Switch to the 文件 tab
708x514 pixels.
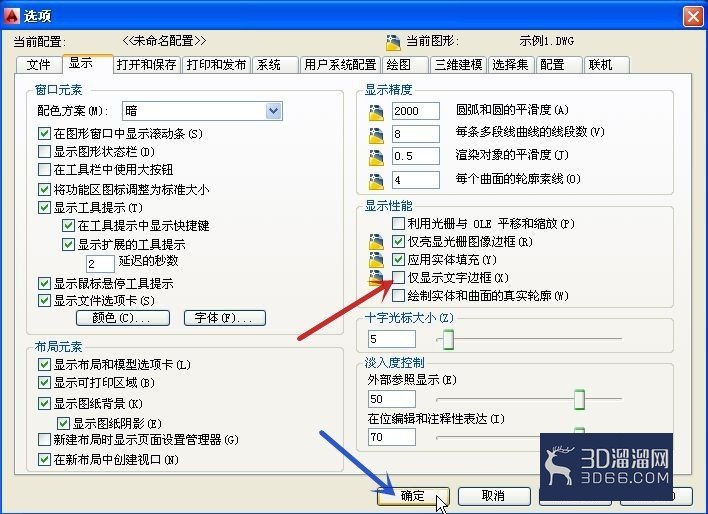(x=38, y=65)
